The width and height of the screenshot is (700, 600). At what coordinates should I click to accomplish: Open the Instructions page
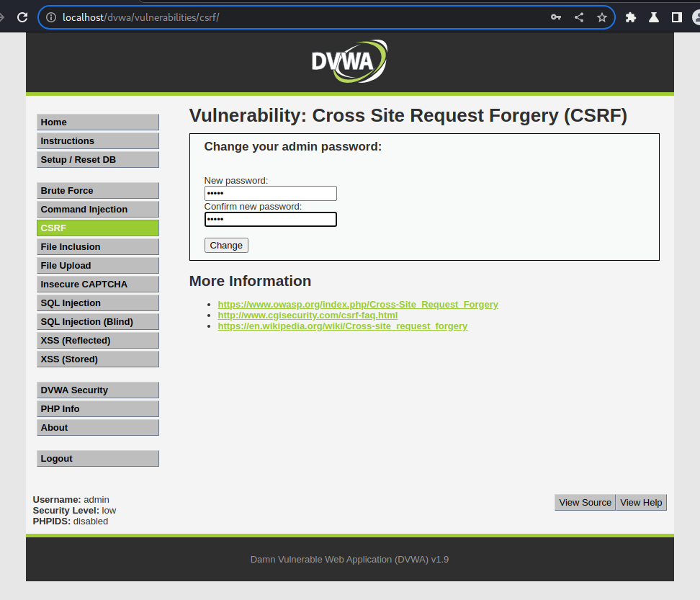[x=98, y=141]
